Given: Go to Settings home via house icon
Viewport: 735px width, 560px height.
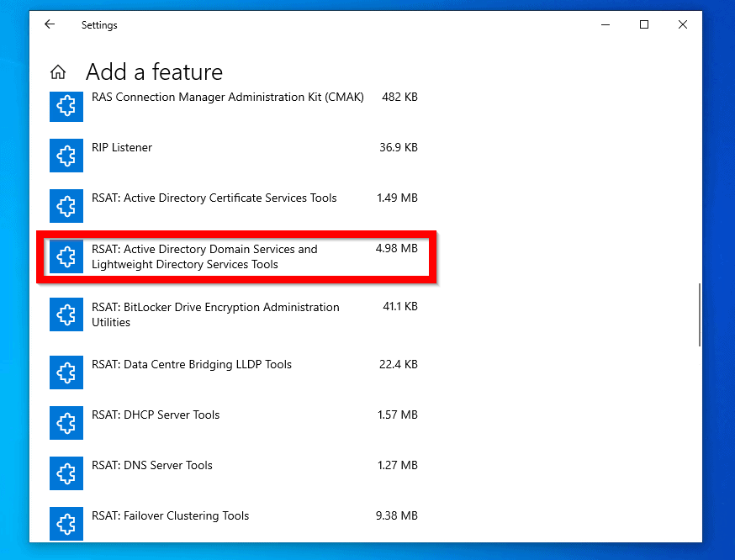Looking at the screenshot, I should [x=58, y=72].
